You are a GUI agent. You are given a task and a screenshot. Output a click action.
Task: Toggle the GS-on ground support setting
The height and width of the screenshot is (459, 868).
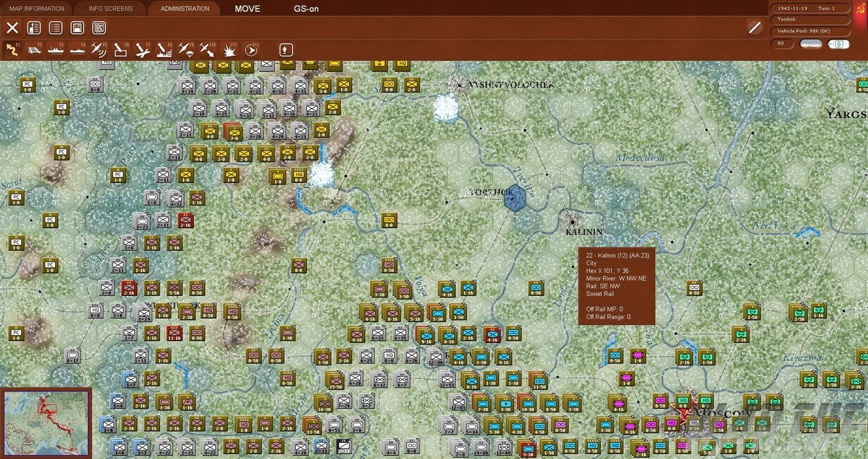(307, 9)
